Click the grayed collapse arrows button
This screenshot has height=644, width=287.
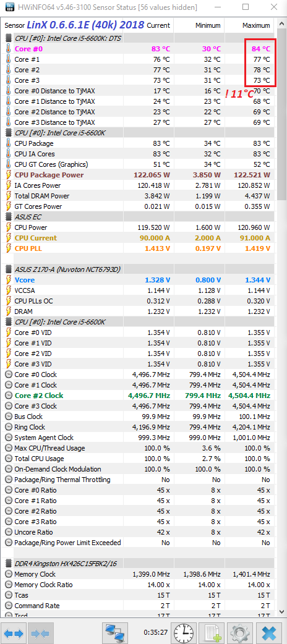click(40, 633)
